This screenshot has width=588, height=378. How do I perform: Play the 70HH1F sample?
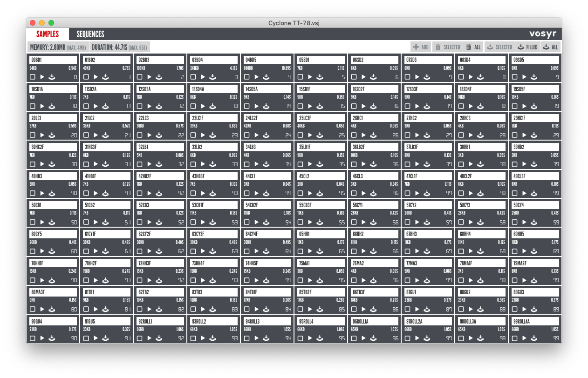[x=42, y=280]
